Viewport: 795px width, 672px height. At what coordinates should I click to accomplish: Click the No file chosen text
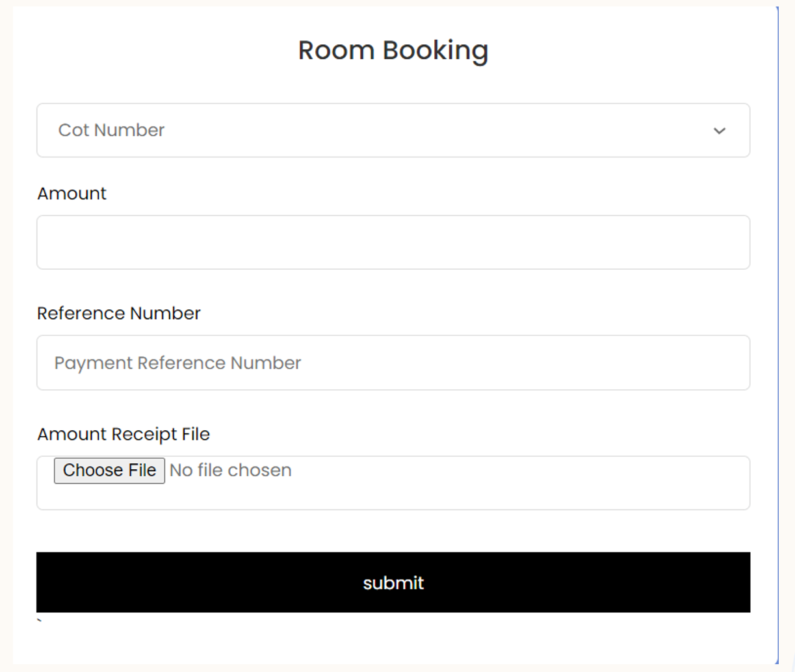229,470
